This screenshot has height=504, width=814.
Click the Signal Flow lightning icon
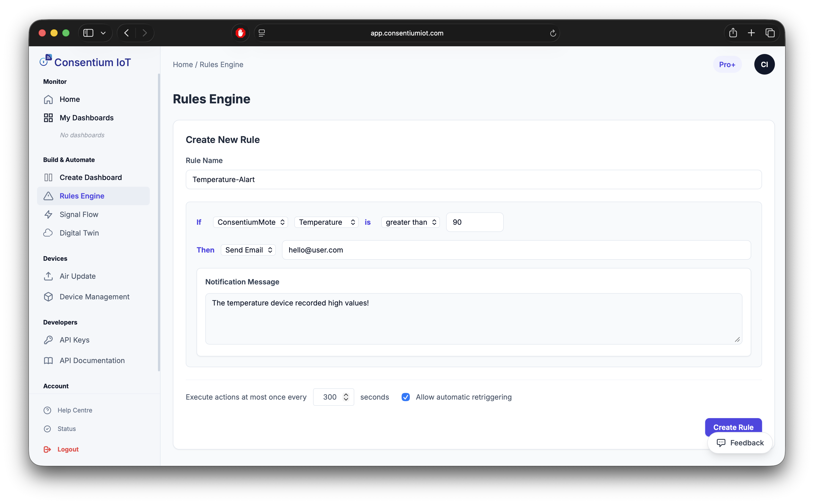48,214
